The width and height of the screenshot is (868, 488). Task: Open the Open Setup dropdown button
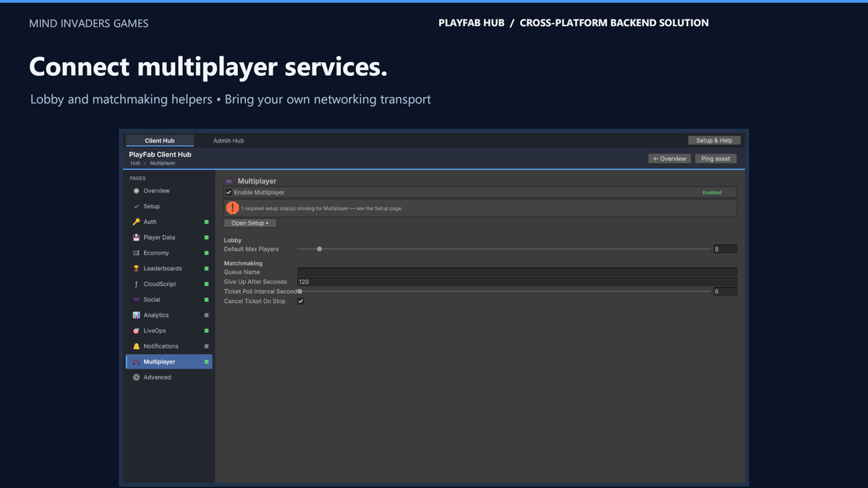click(250, 223)
